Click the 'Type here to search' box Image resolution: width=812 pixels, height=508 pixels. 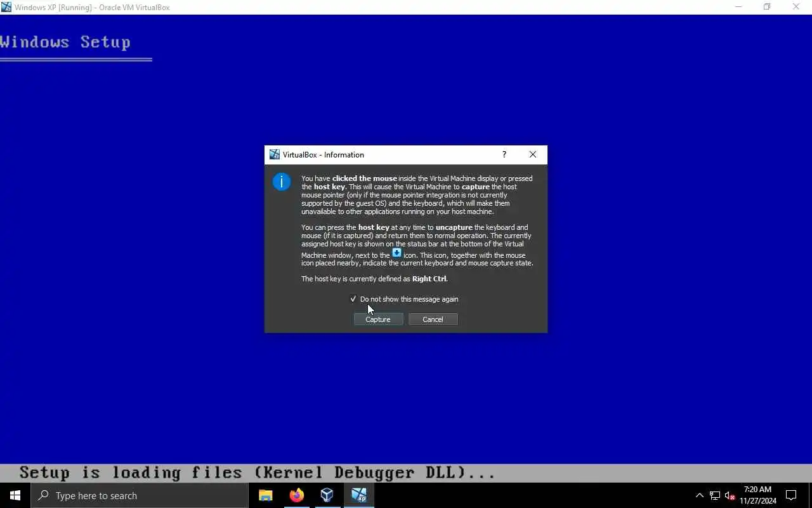pos(140,495)
